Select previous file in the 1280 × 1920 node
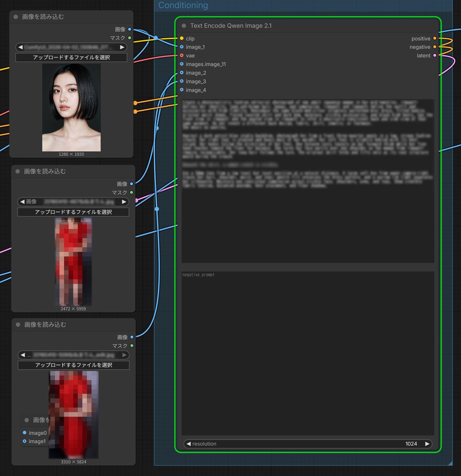Viewport: 461px width, 476px height. point(21,47)
